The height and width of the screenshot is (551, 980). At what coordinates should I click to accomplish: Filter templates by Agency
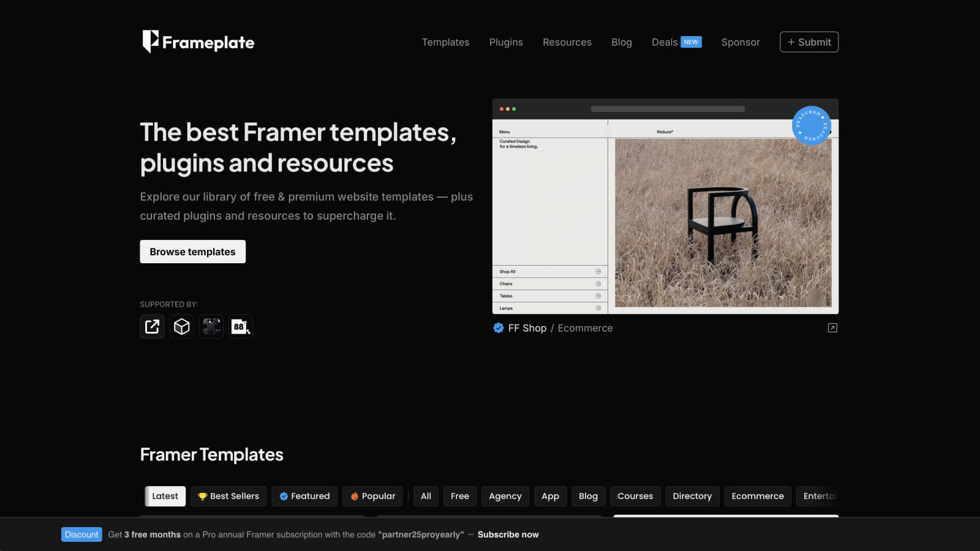[x=505, y=496]
